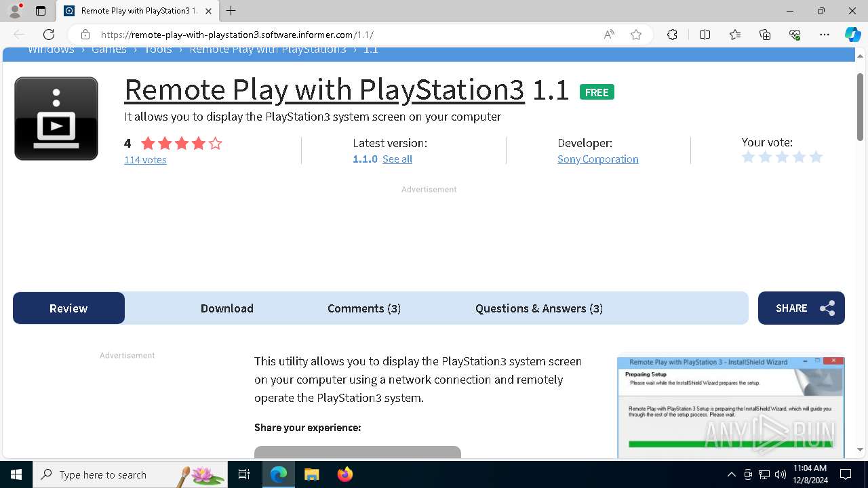The height and width of the screenshot is (488, 868).
Task: Switch to the Comments (3) tab
Action: pyautogui.click(x=364, y=308)
